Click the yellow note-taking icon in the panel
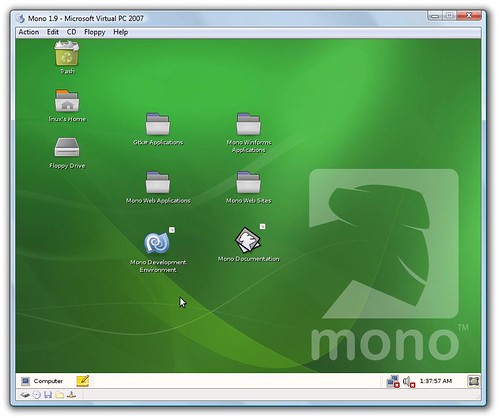The image size is (499, 418). point(83,381)
